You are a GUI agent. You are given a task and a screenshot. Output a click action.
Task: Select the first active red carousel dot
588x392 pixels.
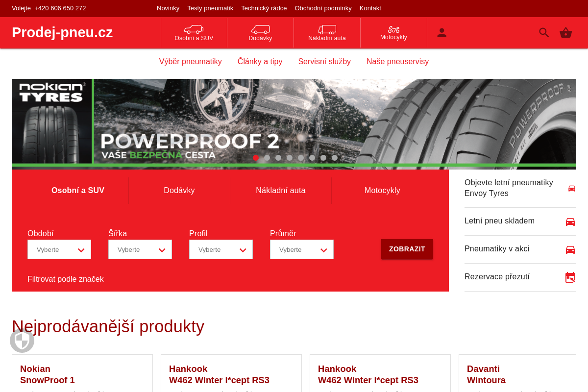(x=256, y=158)
